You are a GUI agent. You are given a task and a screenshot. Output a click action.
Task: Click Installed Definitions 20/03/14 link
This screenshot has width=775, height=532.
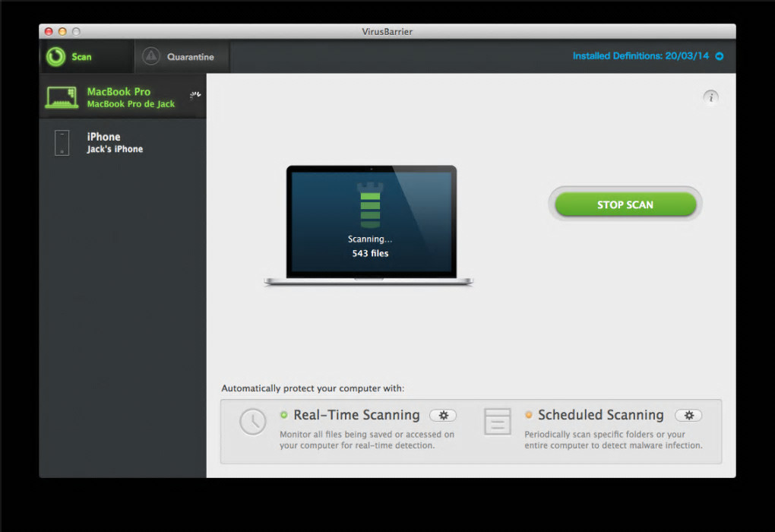click(641, 56)
